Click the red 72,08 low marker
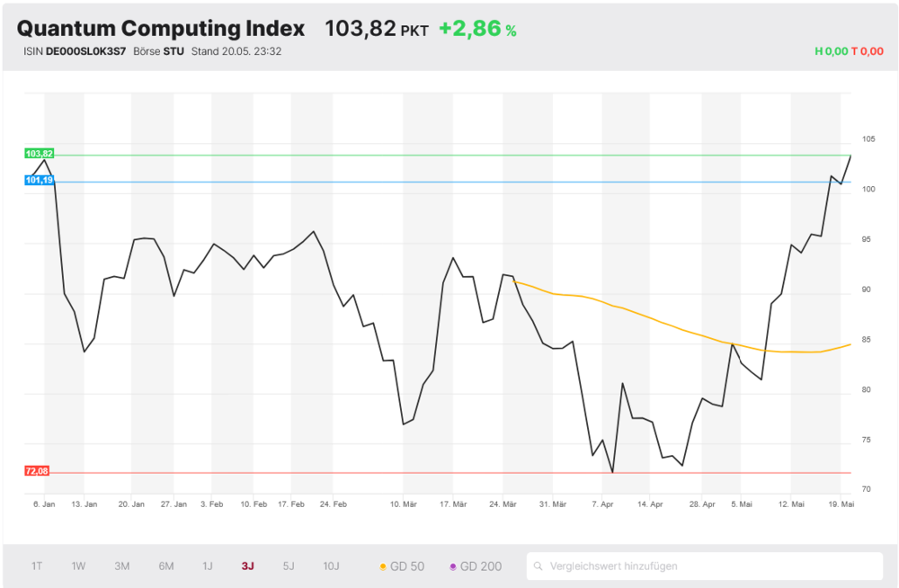Screen dimensions: 899x588 pyautogui.click(x=36, y=471)
